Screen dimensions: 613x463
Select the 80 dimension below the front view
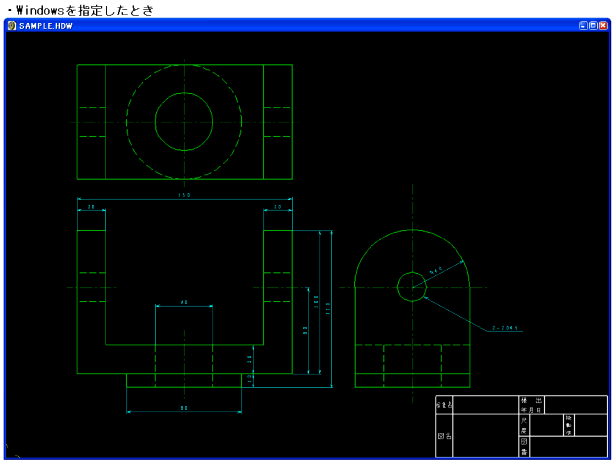click(x=184, y=408)
